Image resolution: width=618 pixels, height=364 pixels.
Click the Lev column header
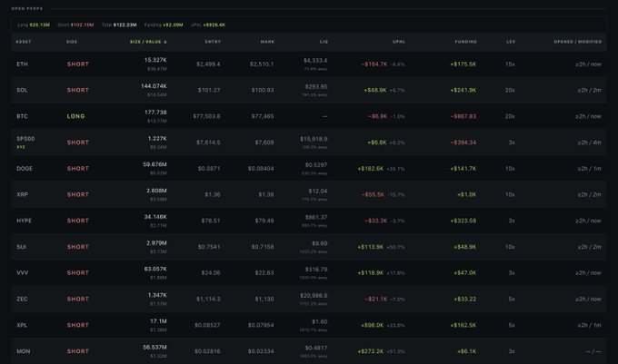(x=511, y=42)
